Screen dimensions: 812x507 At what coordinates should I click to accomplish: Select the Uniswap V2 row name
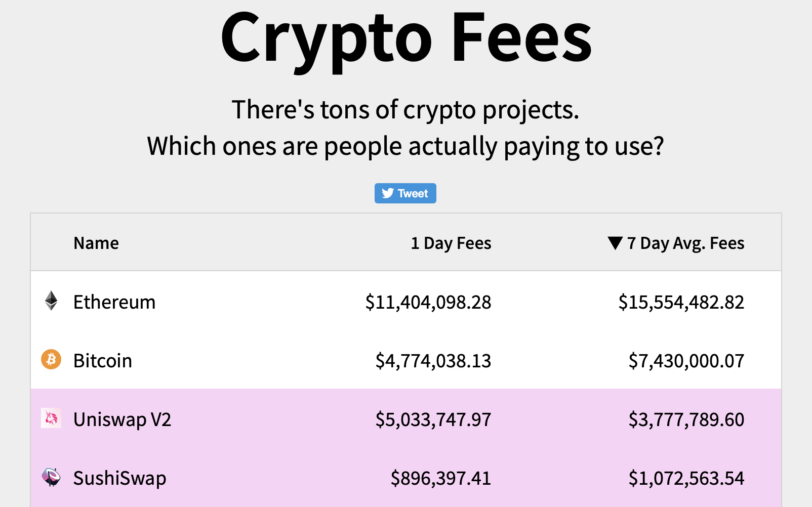[x=123, y=419]
